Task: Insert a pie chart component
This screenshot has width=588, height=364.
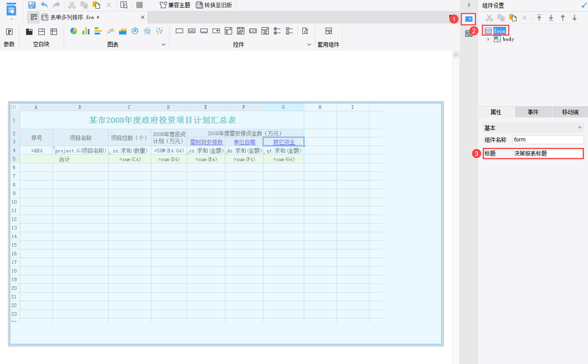Action: 73,31
